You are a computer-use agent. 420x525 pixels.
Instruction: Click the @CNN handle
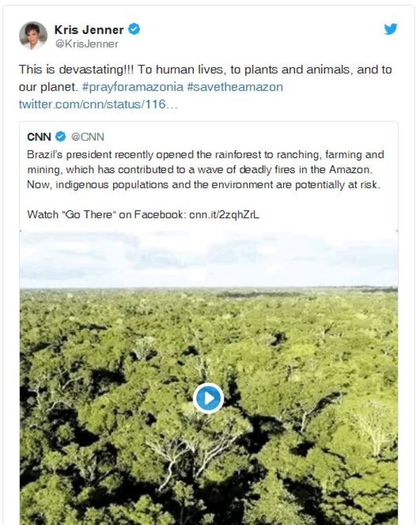(87, 137)
